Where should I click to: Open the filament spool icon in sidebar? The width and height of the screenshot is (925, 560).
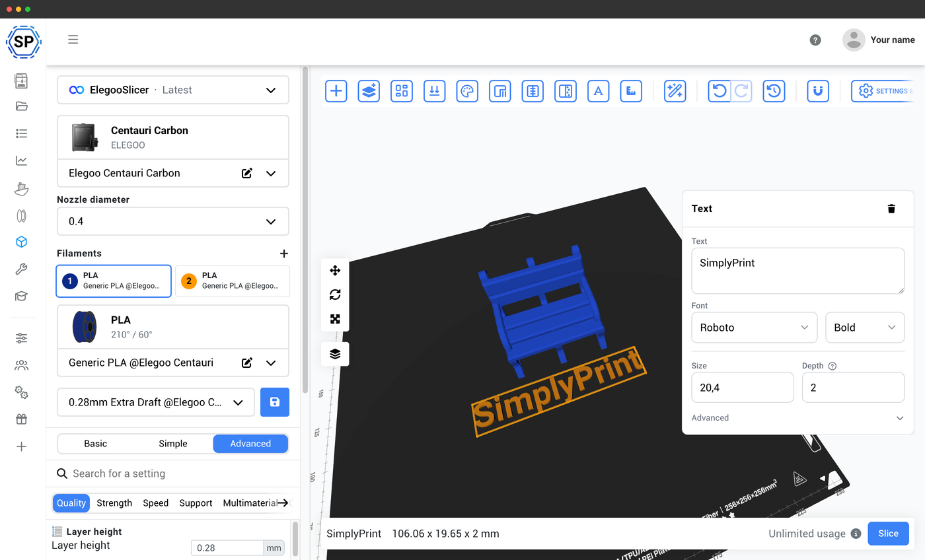point(21,215)
